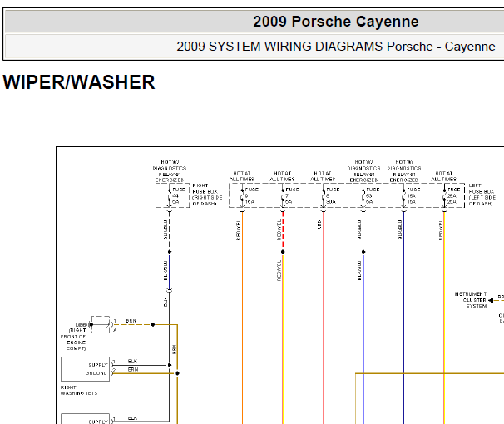This screenshot has height=424, width=504.
Task: Select the "2009 SYSTEM WIRING DIAGRAMS Porsche - Cayenne" subtitle
Action: click(335, 47)
